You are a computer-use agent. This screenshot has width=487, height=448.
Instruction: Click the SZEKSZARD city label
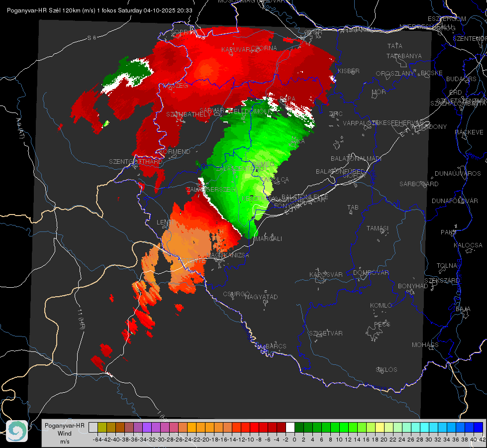[442, 280]
